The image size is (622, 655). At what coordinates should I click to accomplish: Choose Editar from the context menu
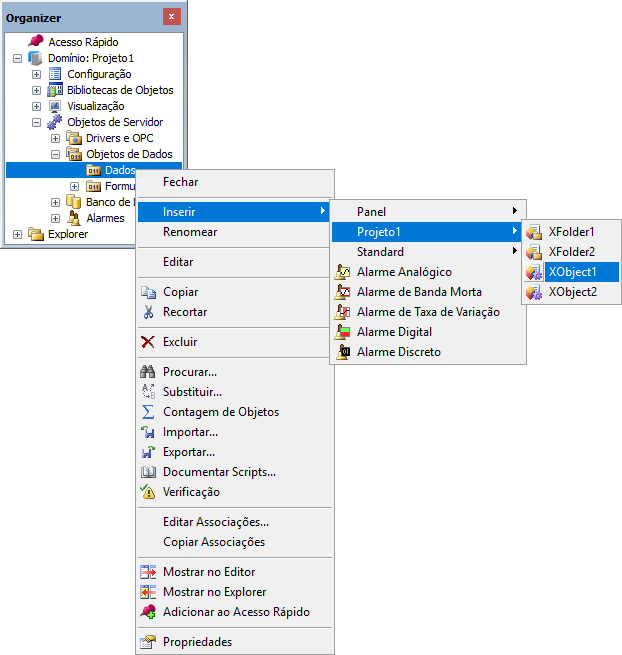(x=235, y=262)
